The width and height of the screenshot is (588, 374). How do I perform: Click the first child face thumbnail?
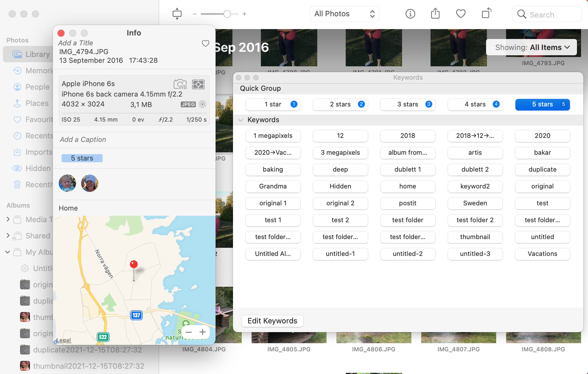tap(67, 183)
